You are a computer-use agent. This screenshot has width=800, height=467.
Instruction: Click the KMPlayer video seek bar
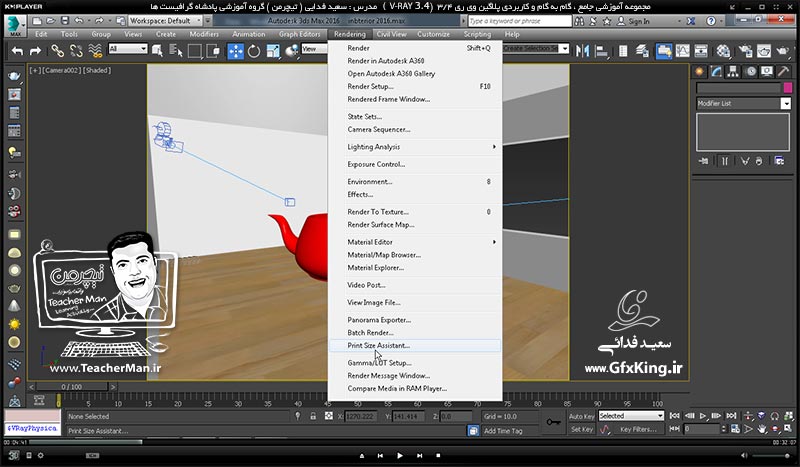[x=400, y=443]
